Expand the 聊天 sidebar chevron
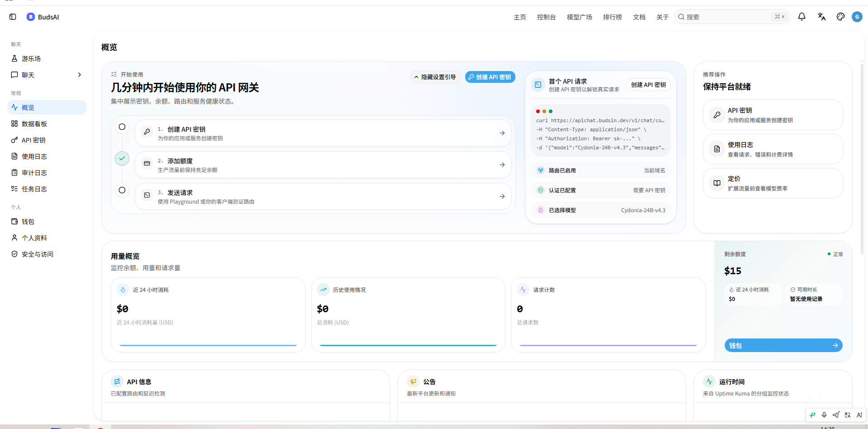Viewport: 868px width, 429px height. (x=80, y=75)
